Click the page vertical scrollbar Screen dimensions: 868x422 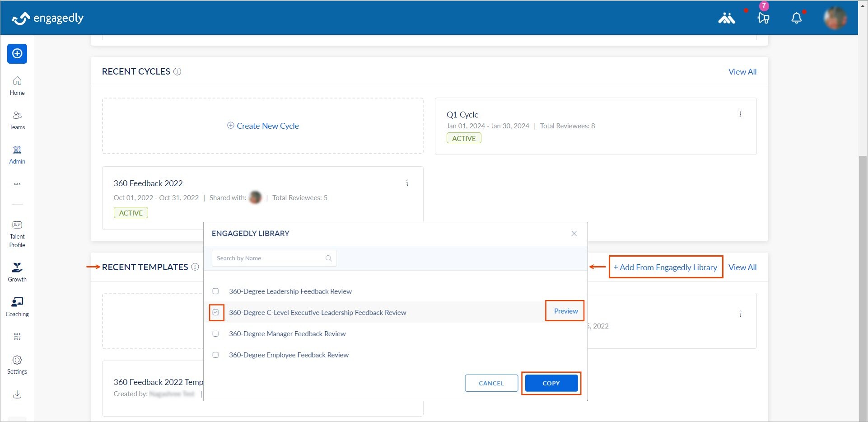click(x=863, y=288)
